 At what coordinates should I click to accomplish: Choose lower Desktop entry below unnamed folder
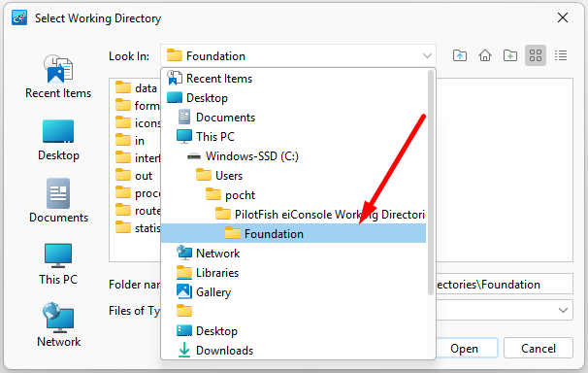[294, 331]
